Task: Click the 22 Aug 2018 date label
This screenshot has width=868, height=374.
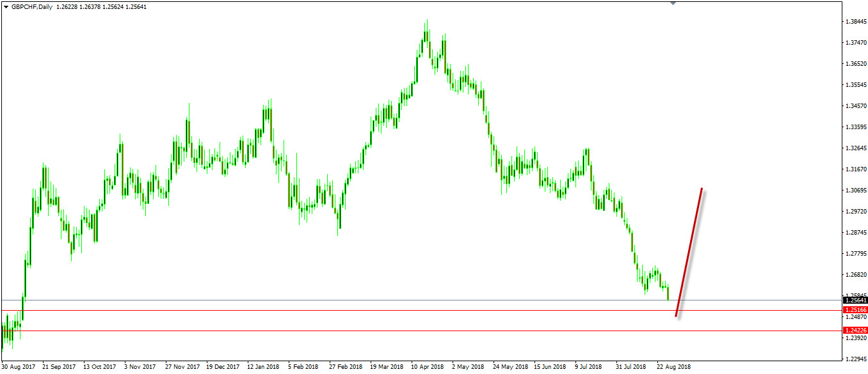Action: click(673, 367)
